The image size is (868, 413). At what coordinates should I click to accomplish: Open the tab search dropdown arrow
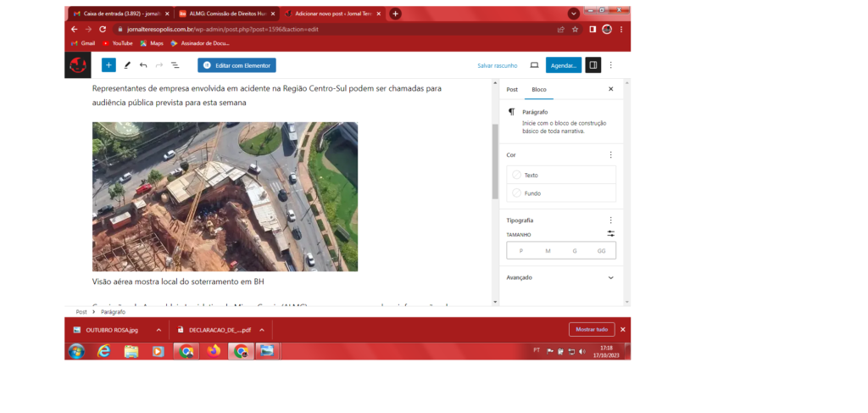coord(574,14)
